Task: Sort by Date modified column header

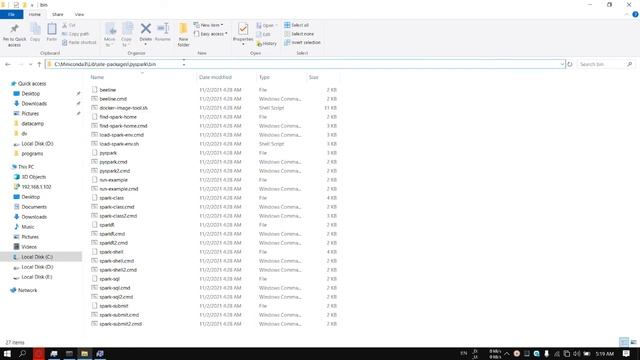Action: point(215,77)
